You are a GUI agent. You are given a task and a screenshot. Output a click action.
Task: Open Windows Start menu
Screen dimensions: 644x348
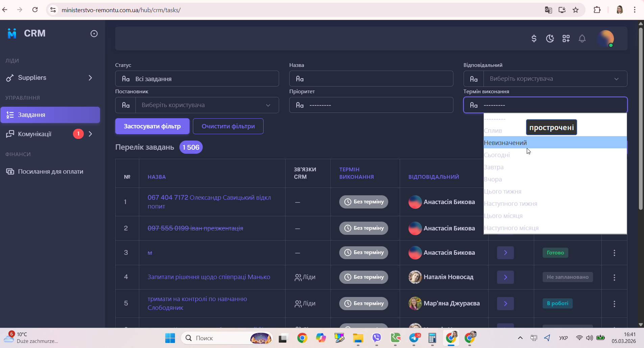pos(170,338)
